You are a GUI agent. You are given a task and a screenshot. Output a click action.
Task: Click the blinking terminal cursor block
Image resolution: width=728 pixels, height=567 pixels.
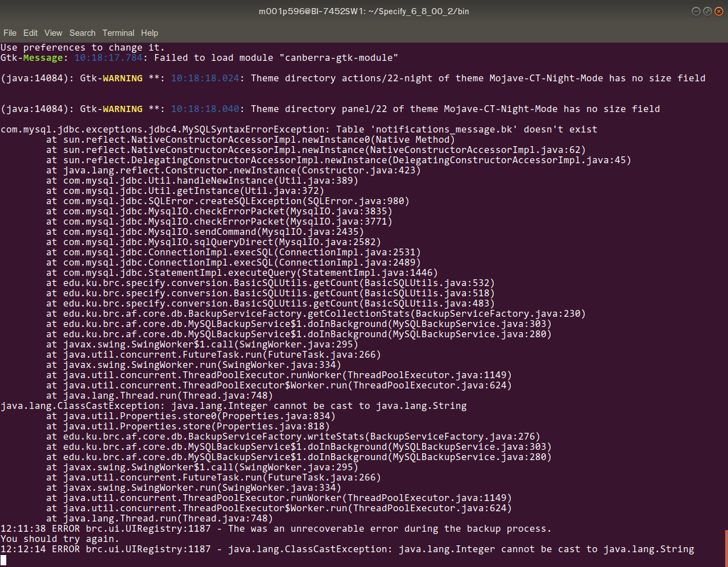[4, 560]
